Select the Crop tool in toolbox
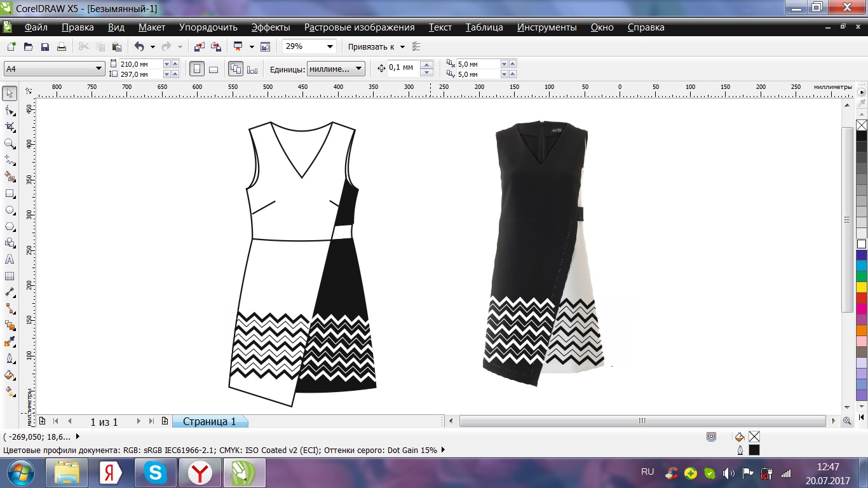This screenshot has height=488, width=868. coord(10,127)
